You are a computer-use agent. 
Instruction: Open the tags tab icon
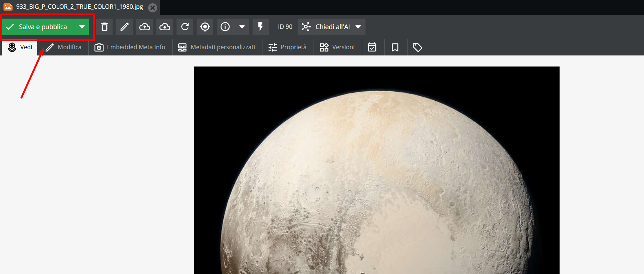418,47
